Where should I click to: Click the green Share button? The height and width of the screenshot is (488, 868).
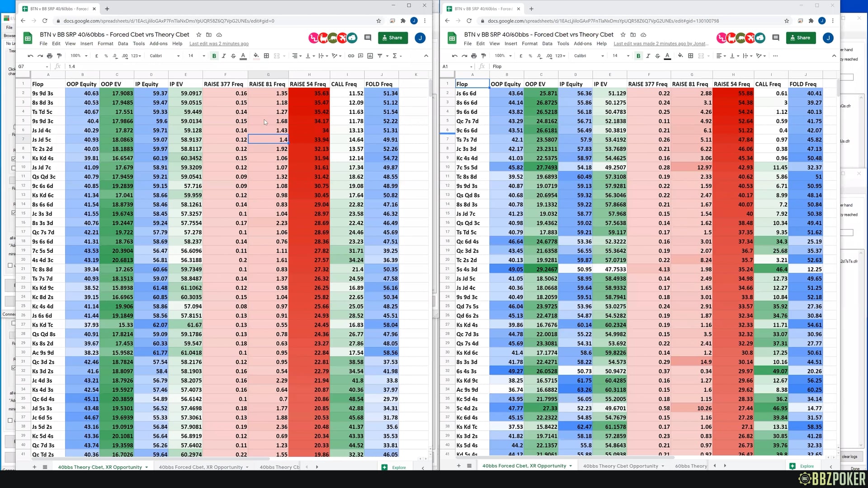tap(392, 38)
